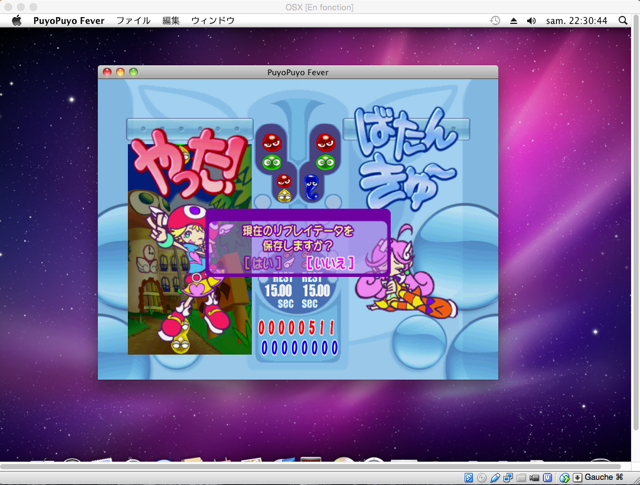The height and width of the screenshot is (485, 640).
Task: Open the ファイル menu
Action: 133,20
